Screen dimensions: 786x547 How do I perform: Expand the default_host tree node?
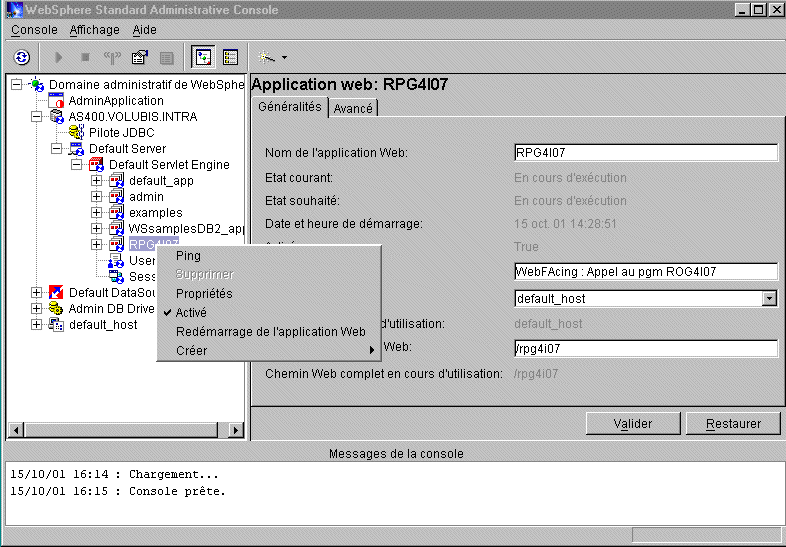click(x=36, y=324)
